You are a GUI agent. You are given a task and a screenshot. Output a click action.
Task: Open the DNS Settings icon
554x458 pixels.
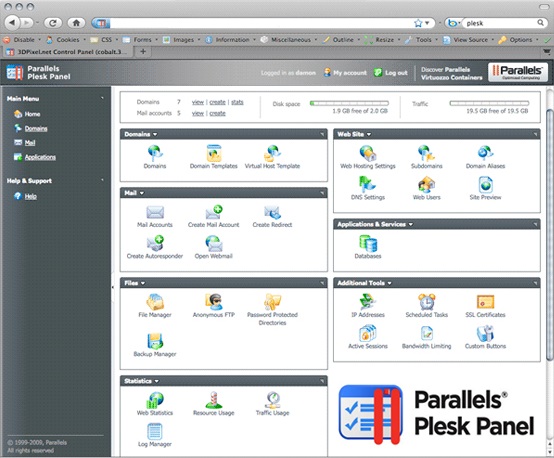(367, 184)
